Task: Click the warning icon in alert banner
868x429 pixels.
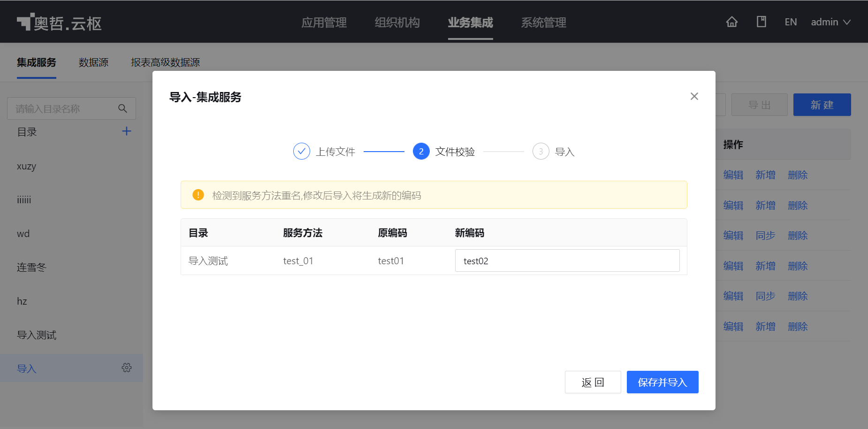Action: point(198,195)
